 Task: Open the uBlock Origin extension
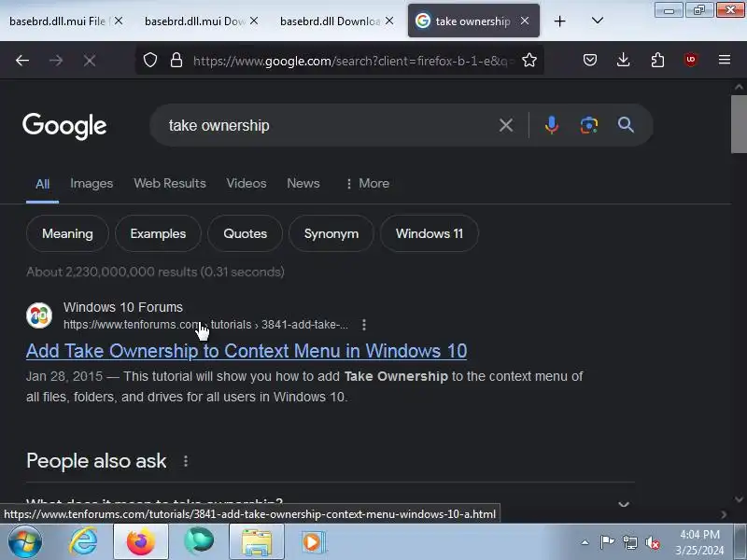click(x=691, y=60)
